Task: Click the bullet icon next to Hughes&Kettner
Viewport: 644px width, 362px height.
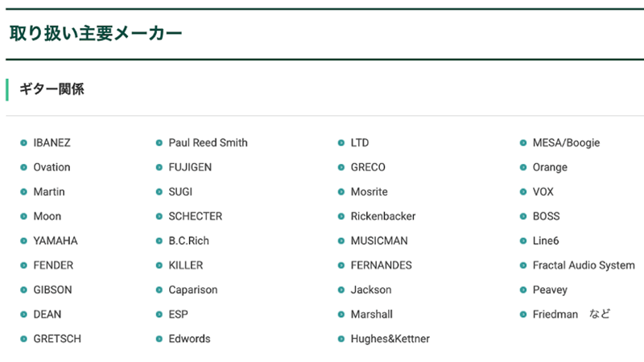Action: pos(341,339)
